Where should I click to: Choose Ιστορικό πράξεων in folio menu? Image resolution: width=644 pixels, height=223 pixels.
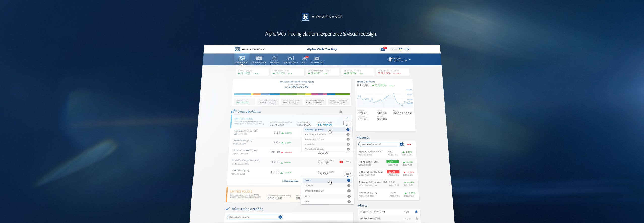tap(327, 139)
